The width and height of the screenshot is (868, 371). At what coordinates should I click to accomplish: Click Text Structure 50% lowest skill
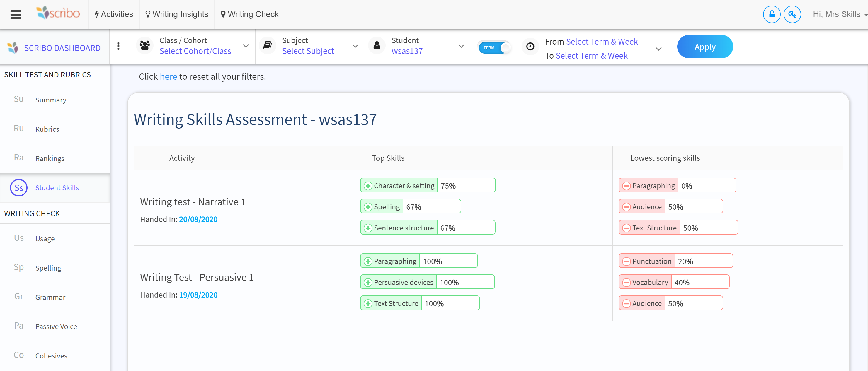pyautogui.click(x=678, y=228)
